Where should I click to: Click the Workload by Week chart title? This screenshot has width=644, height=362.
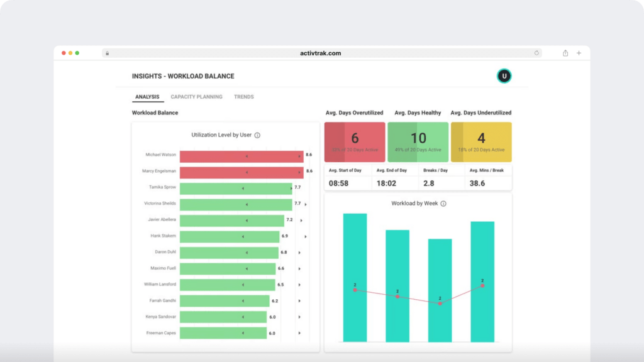(x=414, y=203)
